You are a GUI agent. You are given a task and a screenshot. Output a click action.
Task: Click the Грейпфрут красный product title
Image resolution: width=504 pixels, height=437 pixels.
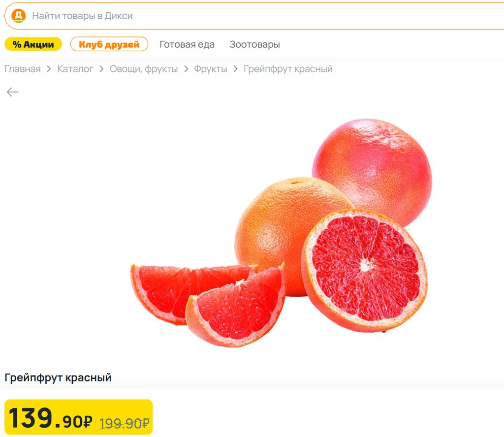[x=58, y=377]
